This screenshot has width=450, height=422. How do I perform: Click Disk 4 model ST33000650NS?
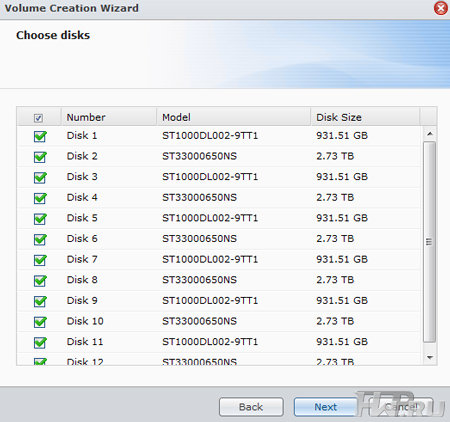(199, 197)
